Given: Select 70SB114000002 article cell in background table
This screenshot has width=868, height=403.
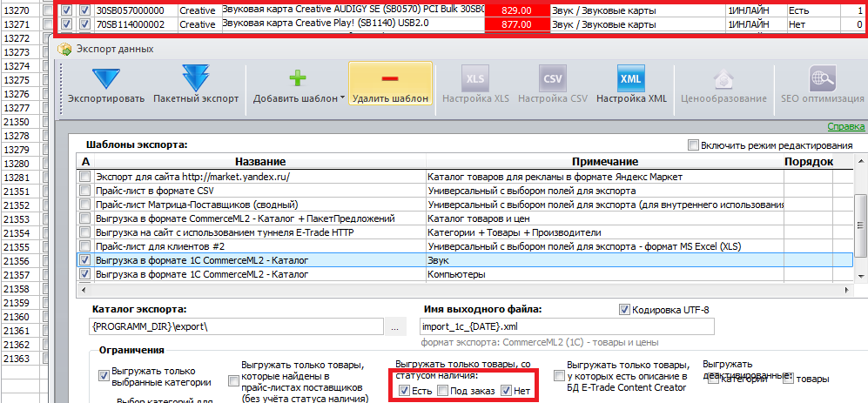Looking at the screenshot, I should pos(135,24).
